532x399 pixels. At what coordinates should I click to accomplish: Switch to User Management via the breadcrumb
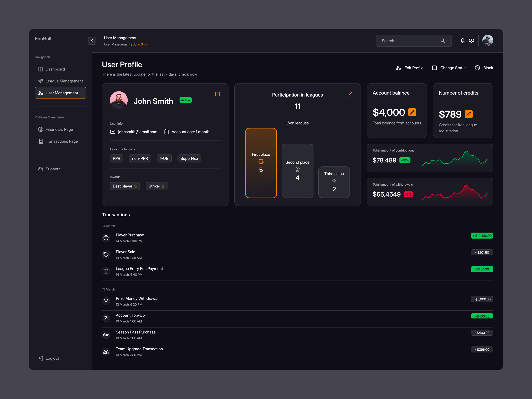[117, 44]
